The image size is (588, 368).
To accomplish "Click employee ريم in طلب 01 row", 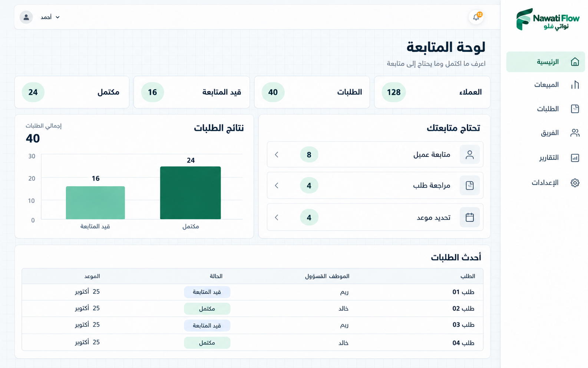I will [x=344, y=292].
